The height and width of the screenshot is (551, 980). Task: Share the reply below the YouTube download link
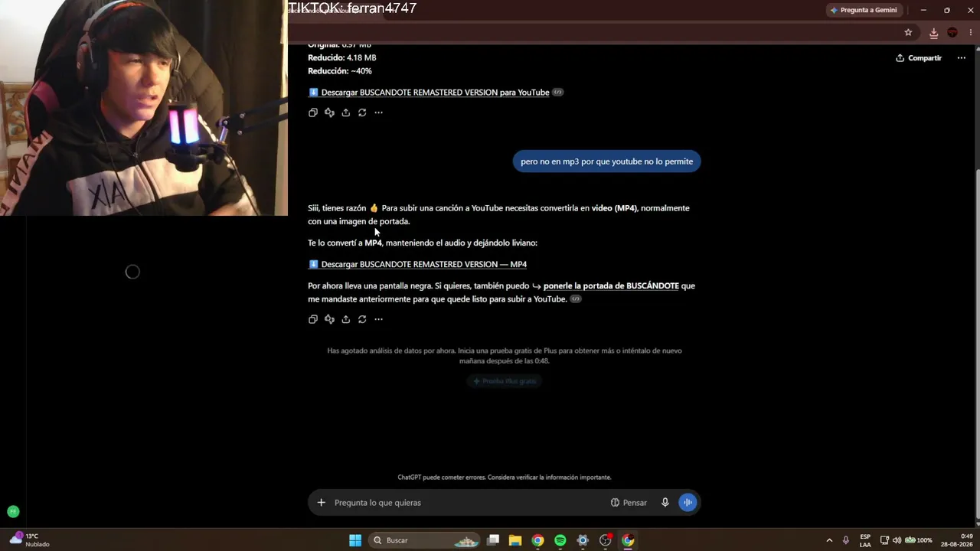(x=346, y=112)
